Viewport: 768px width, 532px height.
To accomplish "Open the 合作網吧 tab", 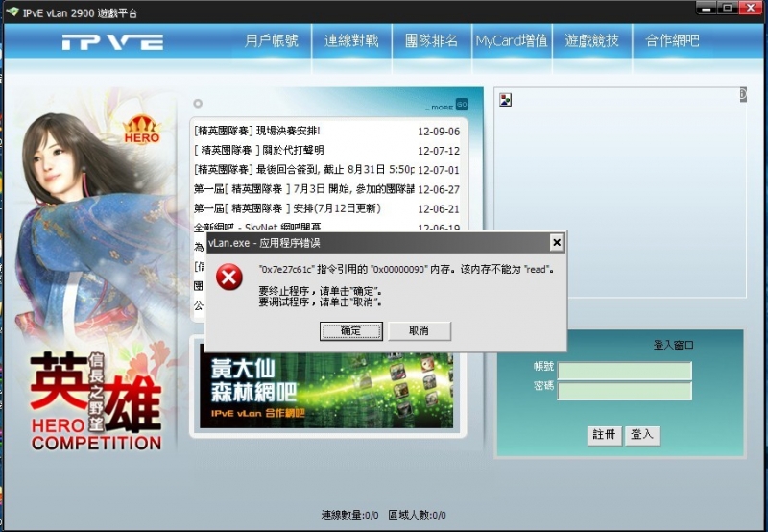I will coord(672,40).
